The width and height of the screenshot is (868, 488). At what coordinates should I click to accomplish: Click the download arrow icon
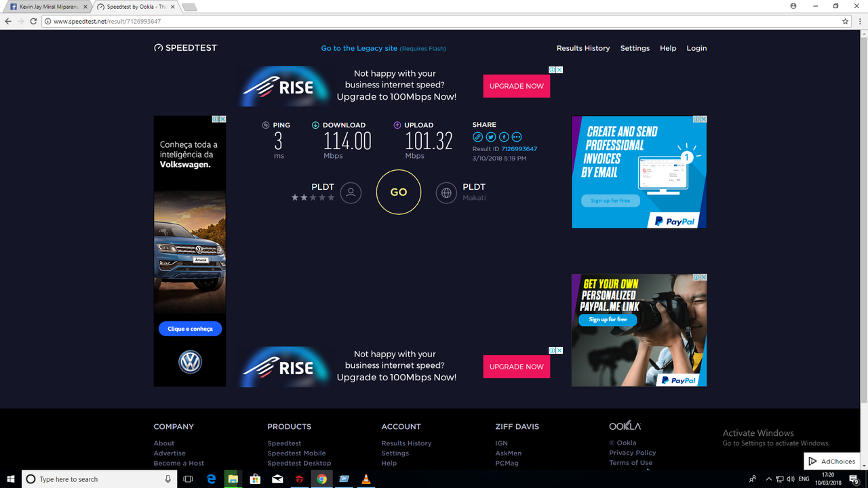click(x=315, y=125)
